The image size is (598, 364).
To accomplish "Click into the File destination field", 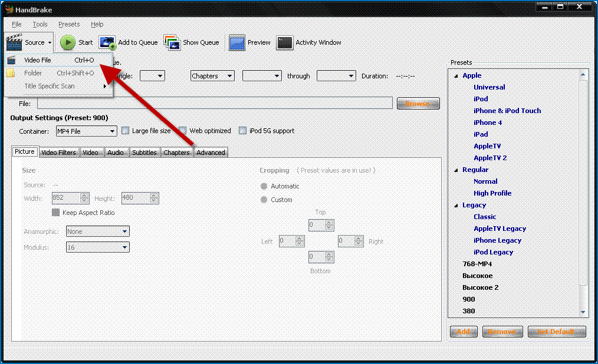I will [215, 103].
